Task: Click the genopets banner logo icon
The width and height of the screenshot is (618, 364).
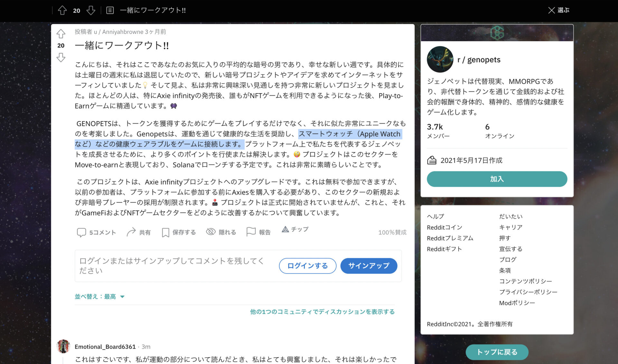Action: [497, 32]
